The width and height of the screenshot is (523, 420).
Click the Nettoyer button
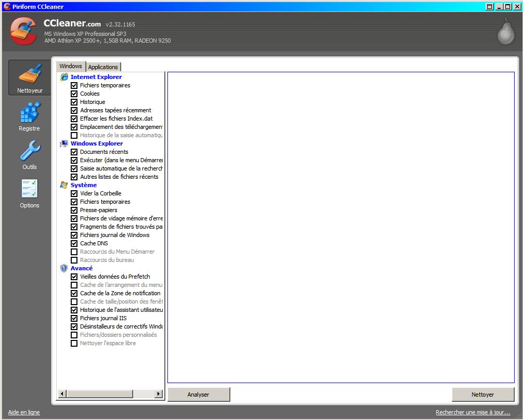coord(482,395)
